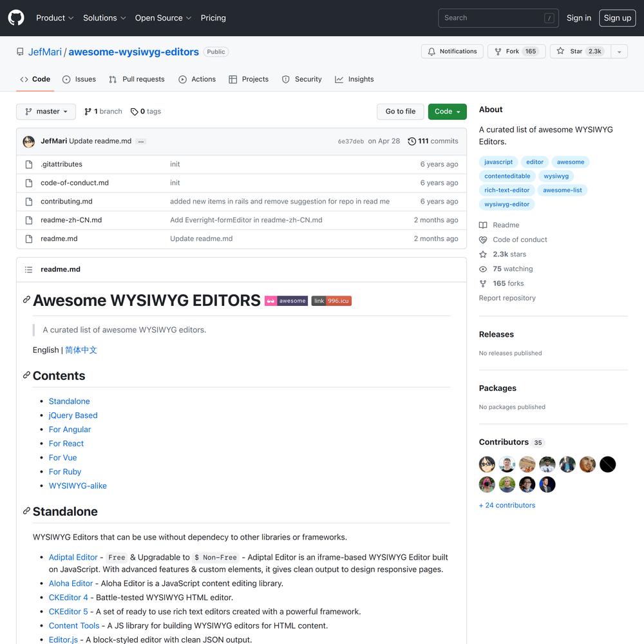Click the repository book icon beside JefMari

pos(20,52)
